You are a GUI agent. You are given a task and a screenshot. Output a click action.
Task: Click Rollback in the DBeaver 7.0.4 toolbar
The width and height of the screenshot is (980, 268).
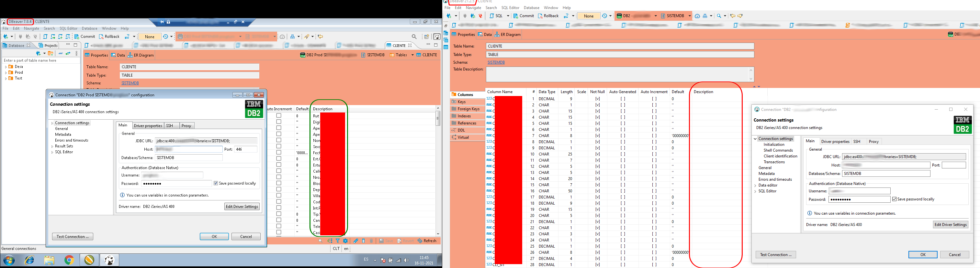[109, 37]
